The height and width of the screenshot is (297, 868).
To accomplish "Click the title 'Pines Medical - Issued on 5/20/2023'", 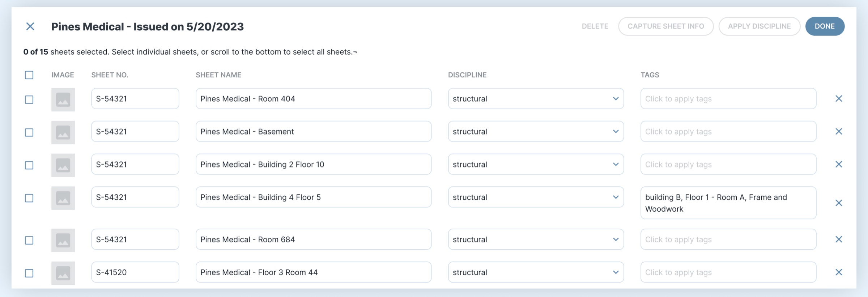I will click(148, 26).
